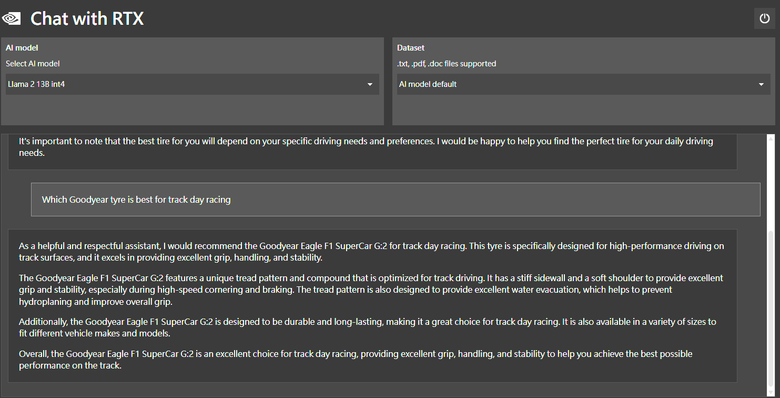Click the paragraph starting with Overall
The width and height of the screenshot is (780, 398).
click(x=356, y=359)
